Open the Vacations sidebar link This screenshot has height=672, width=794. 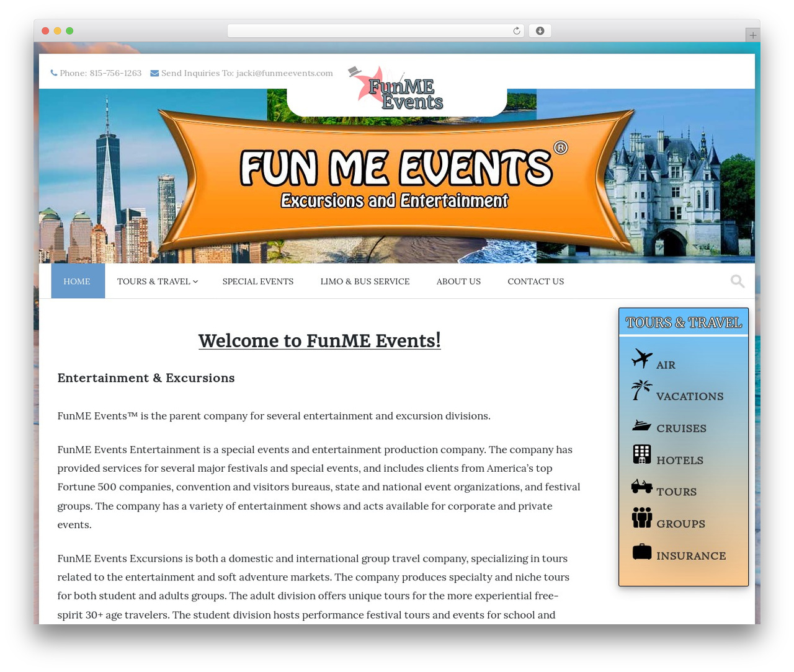click(x=690, y=397)
